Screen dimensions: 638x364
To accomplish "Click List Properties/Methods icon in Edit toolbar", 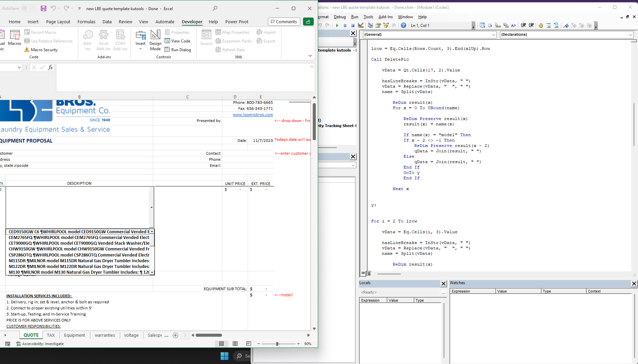I will pyautogui.click(x=482, y=25).
